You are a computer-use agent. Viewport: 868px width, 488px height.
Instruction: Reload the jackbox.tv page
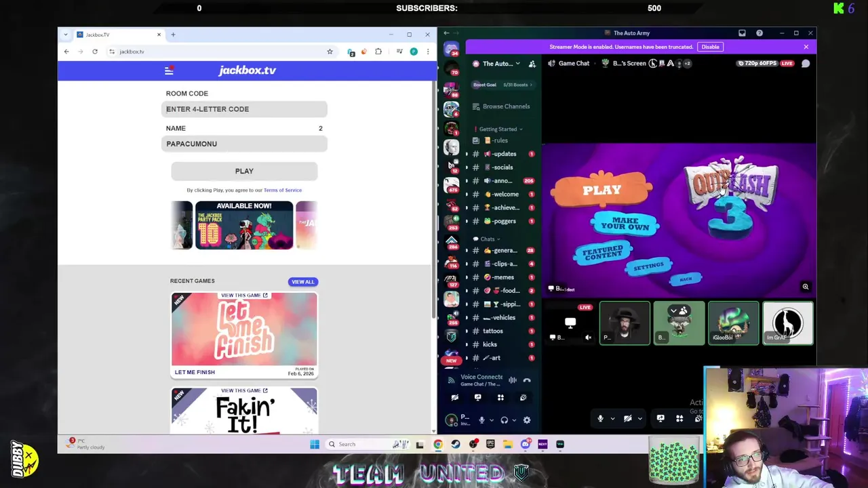tap(95, 52)
